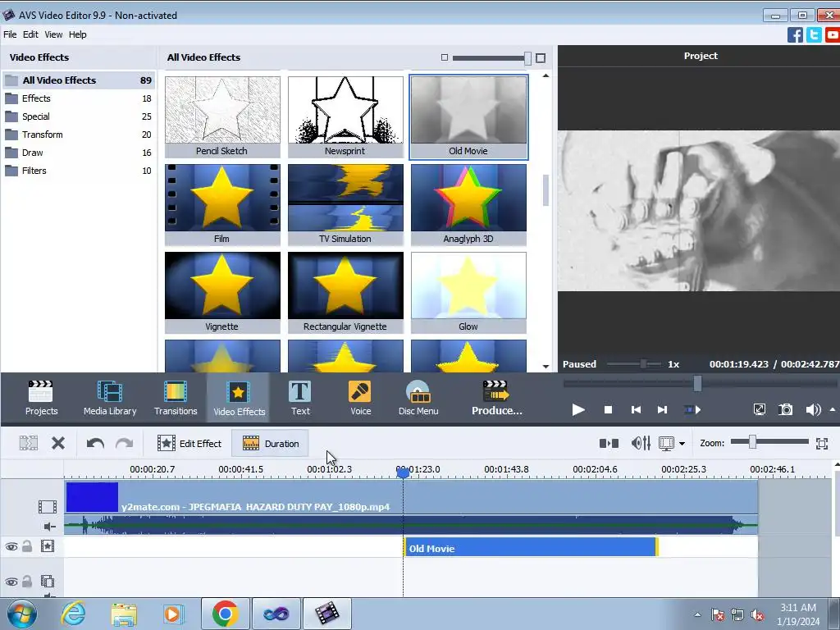Select the Video Effects section
Viewport: 840px width, 630px height.
pos(239,398)
